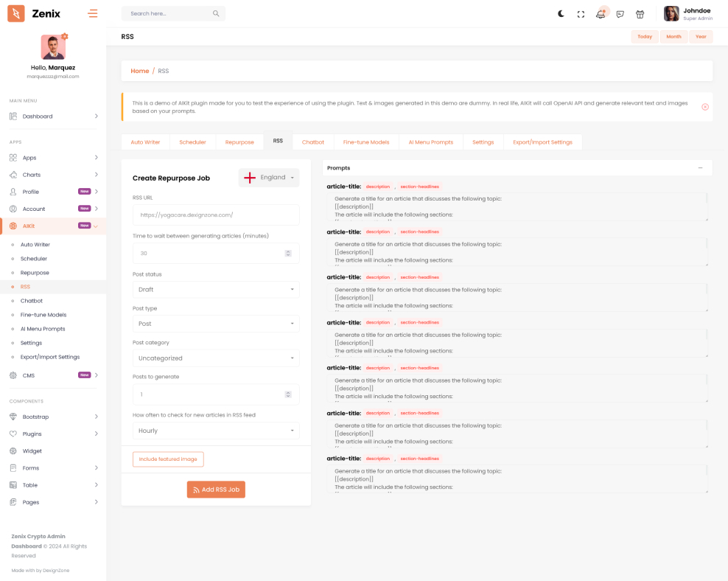Click the RSS URL input field
The image size is (728, 581).
coord(216,215)
